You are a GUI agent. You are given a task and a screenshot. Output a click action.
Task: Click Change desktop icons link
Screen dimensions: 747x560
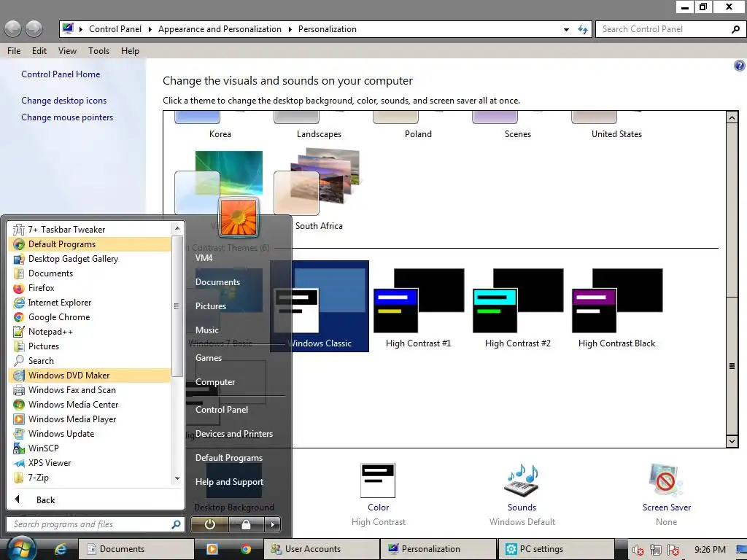pos(64,101)
